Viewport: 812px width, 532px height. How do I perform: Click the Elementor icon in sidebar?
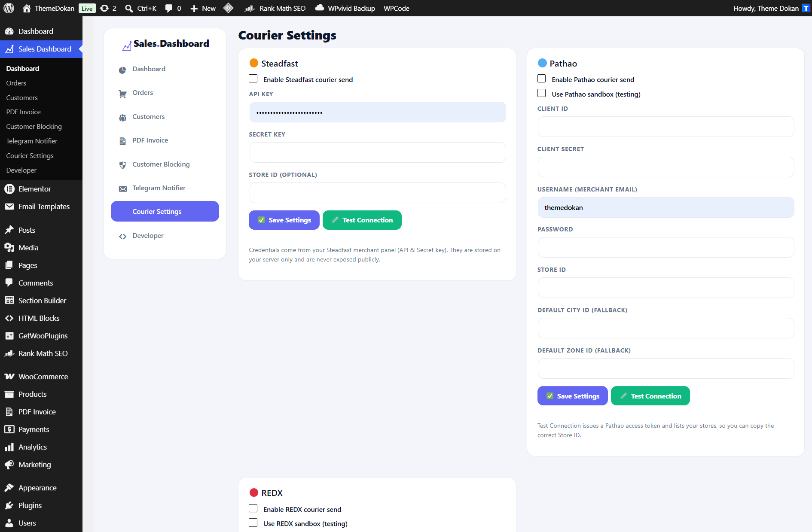coord(9,189)
